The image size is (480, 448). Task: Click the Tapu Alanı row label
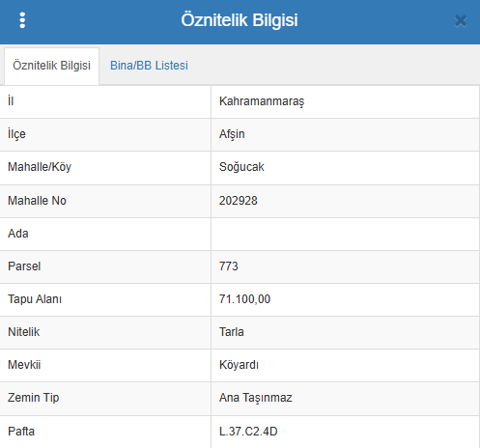point(35,299)
